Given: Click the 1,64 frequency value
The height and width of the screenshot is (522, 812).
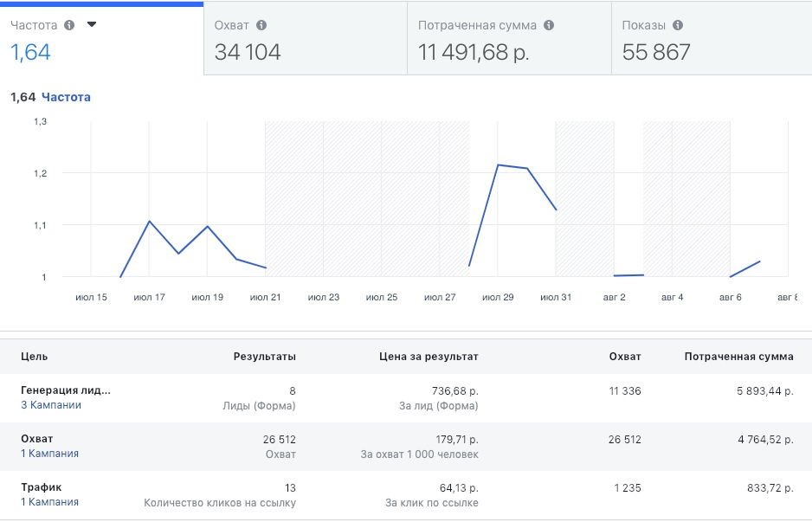Looking at the screenshot, I should point(30,52).
